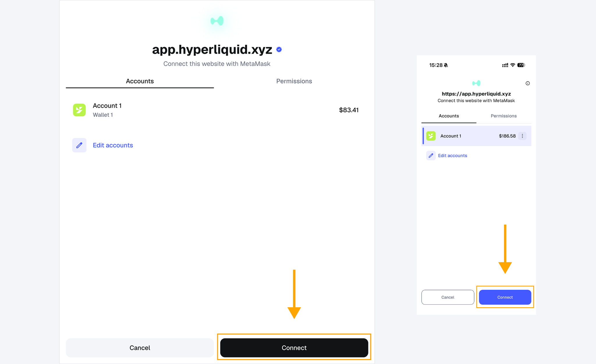Screen dimensions: 596x364
Task: Click the $83.41 balance in desktop dialog
Action: point(349,110)
